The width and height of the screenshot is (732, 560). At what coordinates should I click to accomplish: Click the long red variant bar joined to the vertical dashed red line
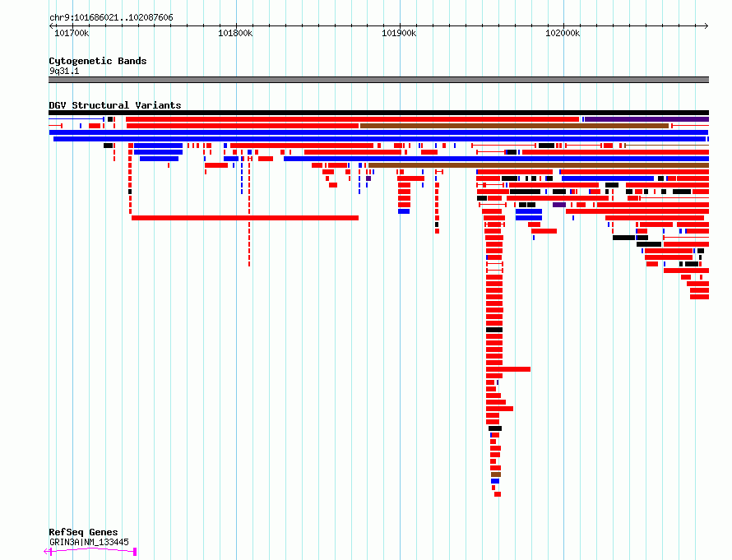point(245,218)
